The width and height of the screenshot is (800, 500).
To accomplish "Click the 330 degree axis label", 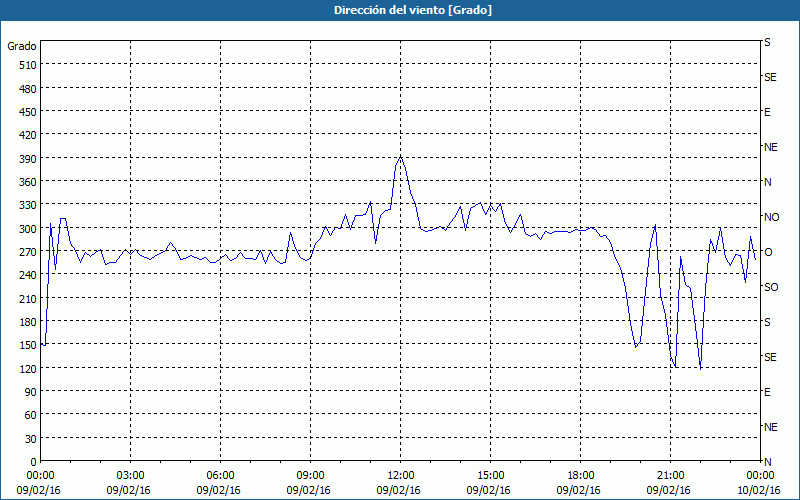I will (28, 206).
